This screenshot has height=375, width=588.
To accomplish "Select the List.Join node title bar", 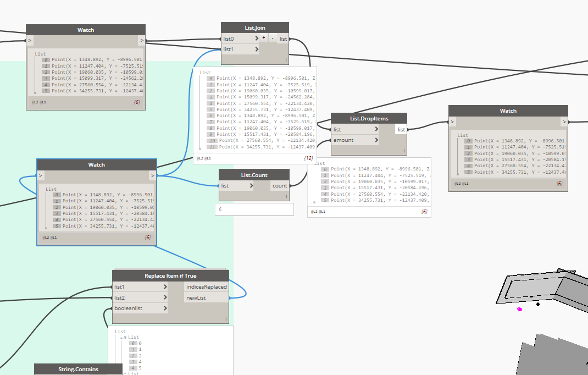I will pos(255,28).
